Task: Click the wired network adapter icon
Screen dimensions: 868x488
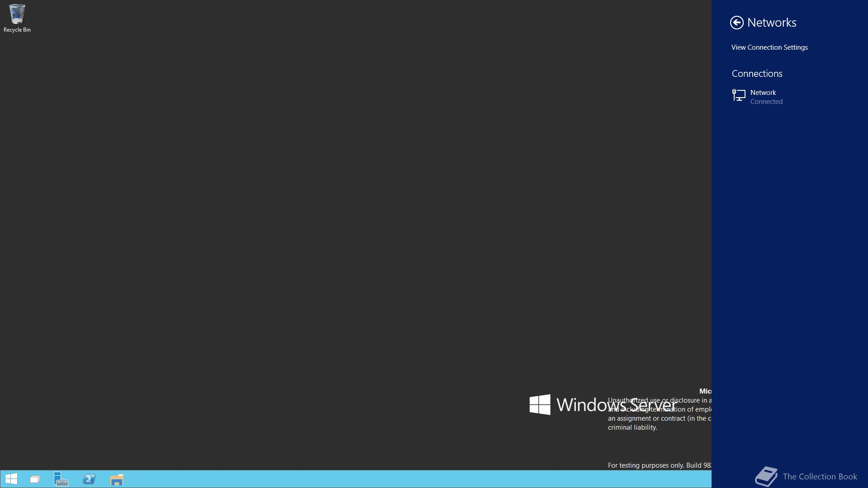Action: click(739, 95)
